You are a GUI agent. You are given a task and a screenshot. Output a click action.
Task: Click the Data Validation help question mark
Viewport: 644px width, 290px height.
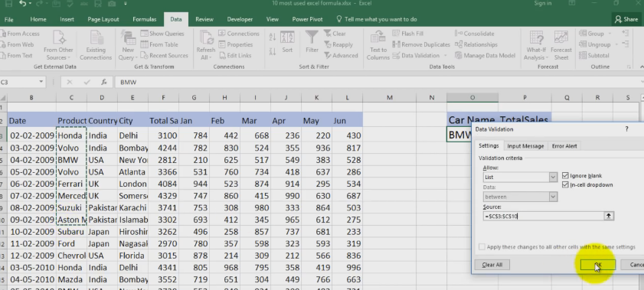626,129
